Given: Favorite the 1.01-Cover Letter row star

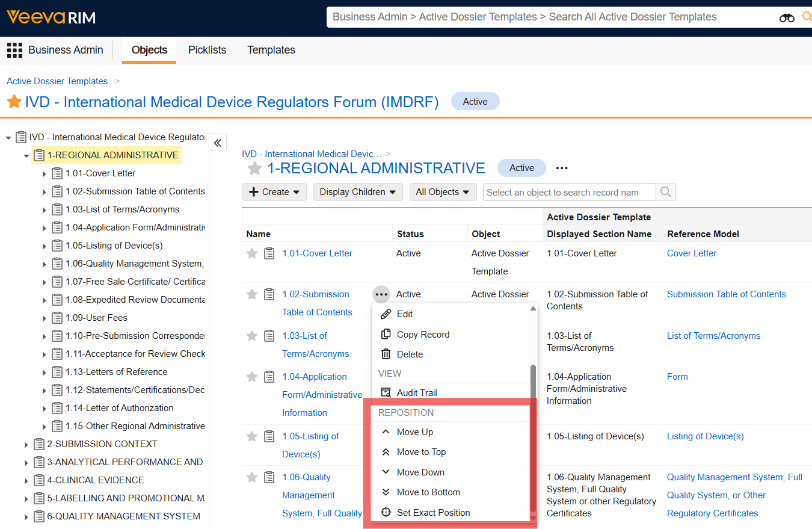Looking at the screenshot, I should click(x=252, y=253).
